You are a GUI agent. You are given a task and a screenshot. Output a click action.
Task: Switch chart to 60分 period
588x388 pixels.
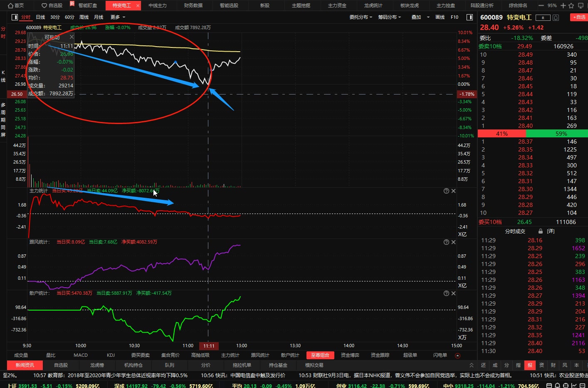pyautogui.click(x=69, y=17)
